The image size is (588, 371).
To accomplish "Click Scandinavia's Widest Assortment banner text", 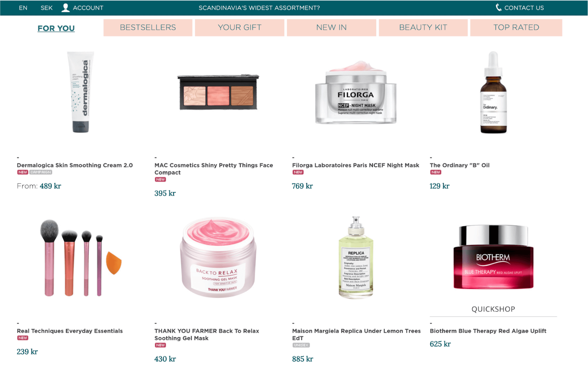I will (259, 8).
